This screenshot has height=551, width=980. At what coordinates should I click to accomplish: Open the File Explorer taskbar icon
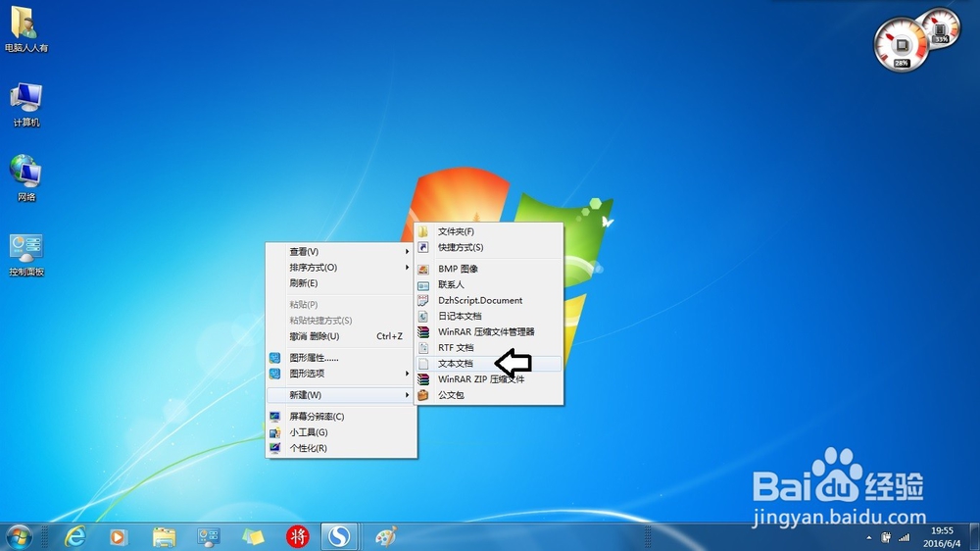tap(164, 536)
